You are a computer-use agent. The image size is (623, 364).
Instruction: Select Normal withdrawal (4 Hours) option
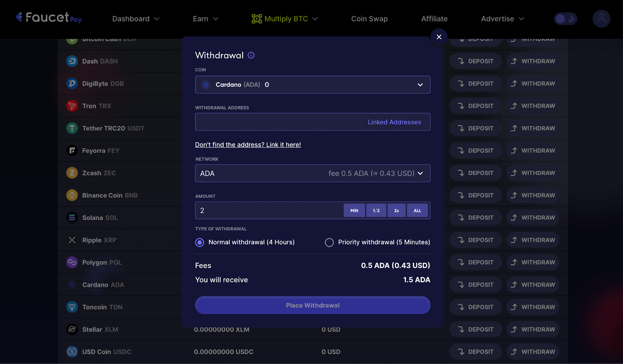(200, 243)
